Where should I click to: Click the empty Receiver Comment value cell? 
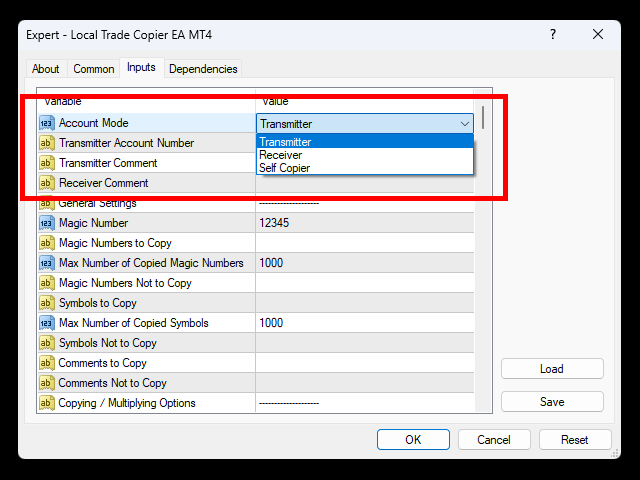364,184
